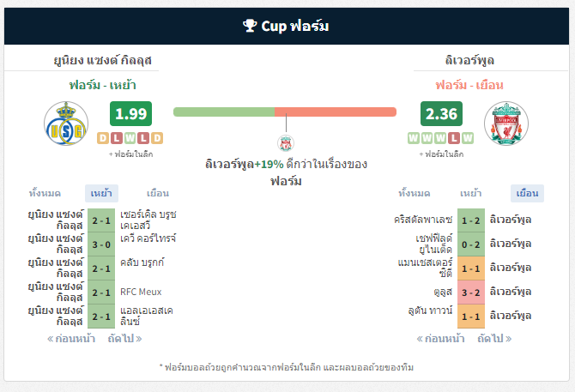This screenshot has height=392, width=575.
Task: Click the 1.99 form rating badge
Action: click(x=131, y=113)
